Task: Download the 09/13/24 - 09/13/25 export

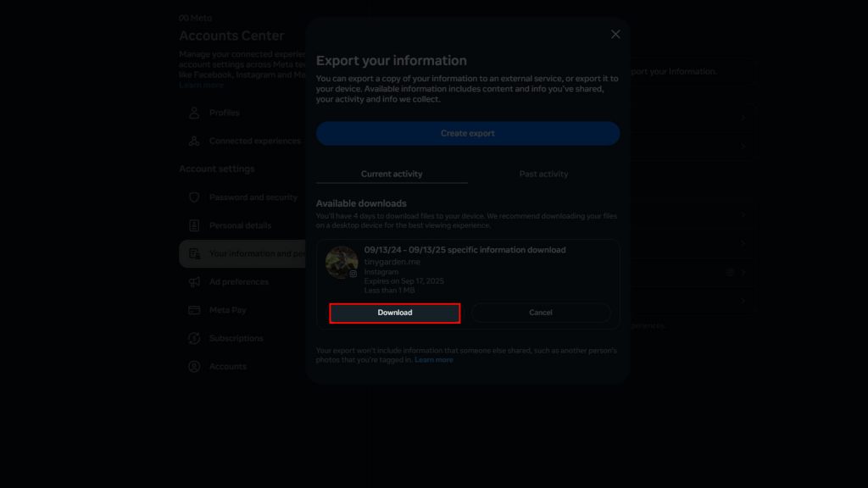Action: 393,312
